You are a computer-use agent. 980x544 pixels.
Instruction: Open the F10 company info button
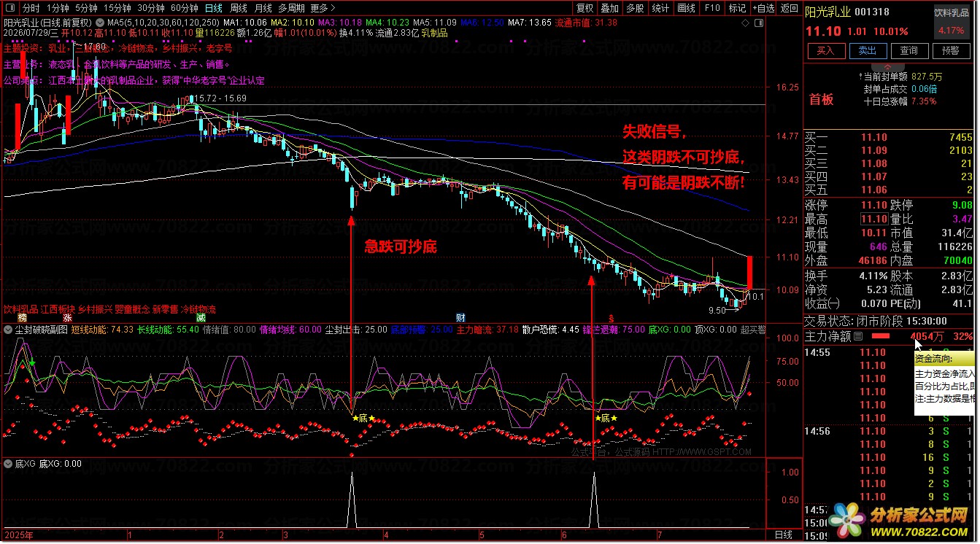(x=711, y=9)
